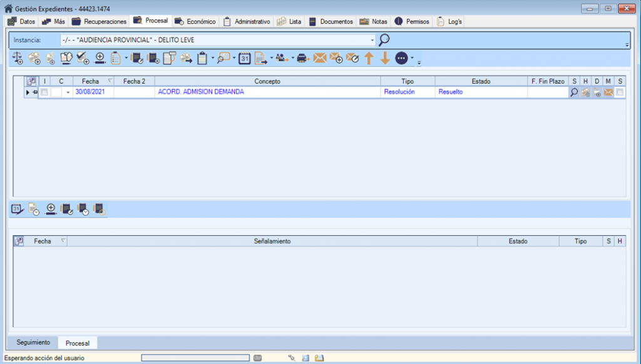641x364 pixels.
Task: Sort by the Concepto column header
Action: [x=267, y=81]
